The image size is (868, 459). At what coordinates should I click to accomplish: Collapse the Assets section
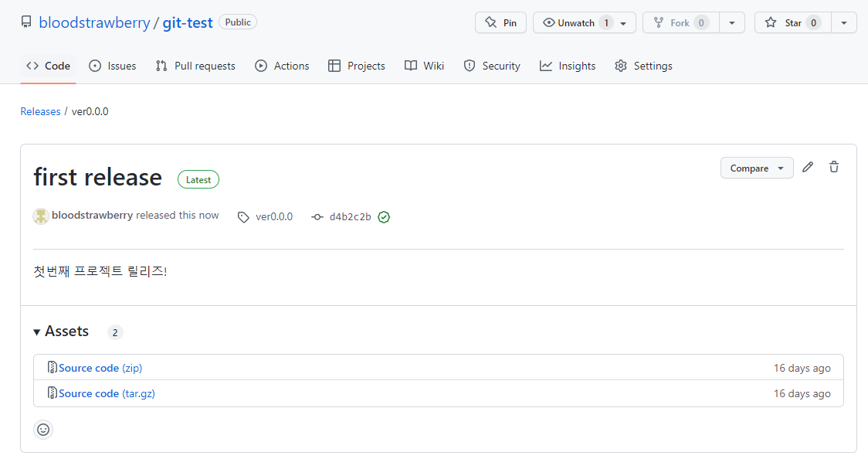click(x=61, y=331)
